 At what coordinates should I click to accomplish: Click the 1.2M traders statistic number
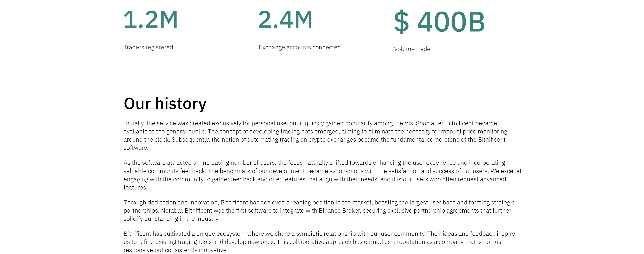tap(151, 20)
